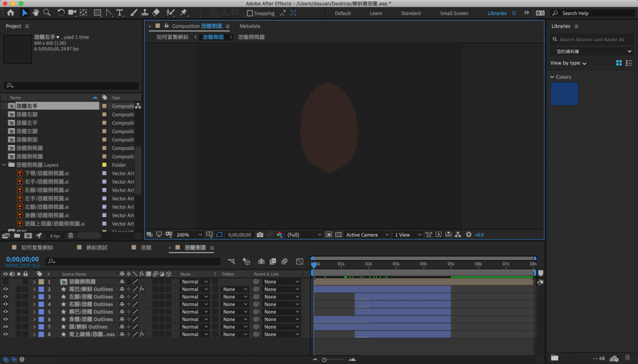Select the Home icon in toolbar
This screenshot has height=364, width=638.
tap(11, 12)
